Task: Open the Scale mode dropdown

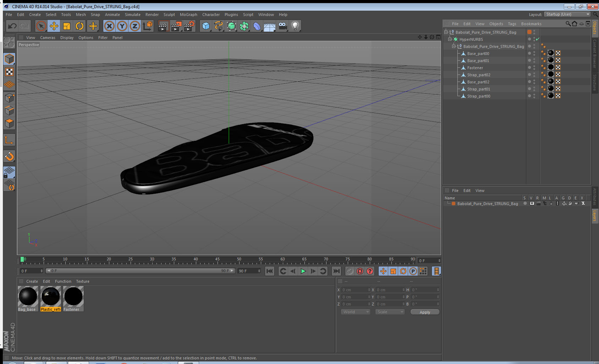Action: click(390, 312)
